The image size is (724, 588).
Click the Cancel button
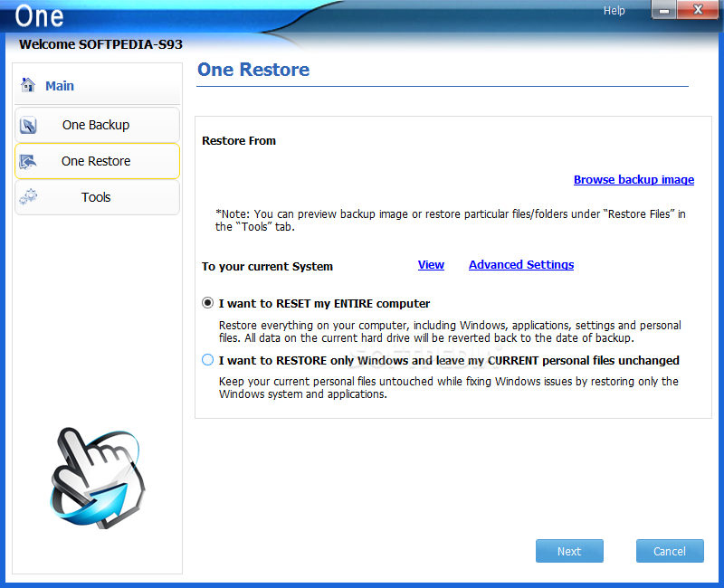coord(670,551)
